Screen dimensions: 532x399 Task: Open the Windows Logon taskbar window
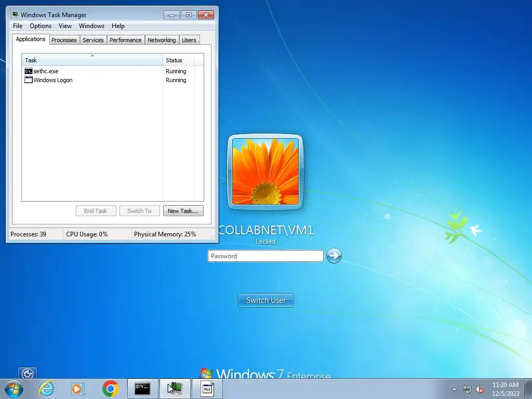[207, 389]
